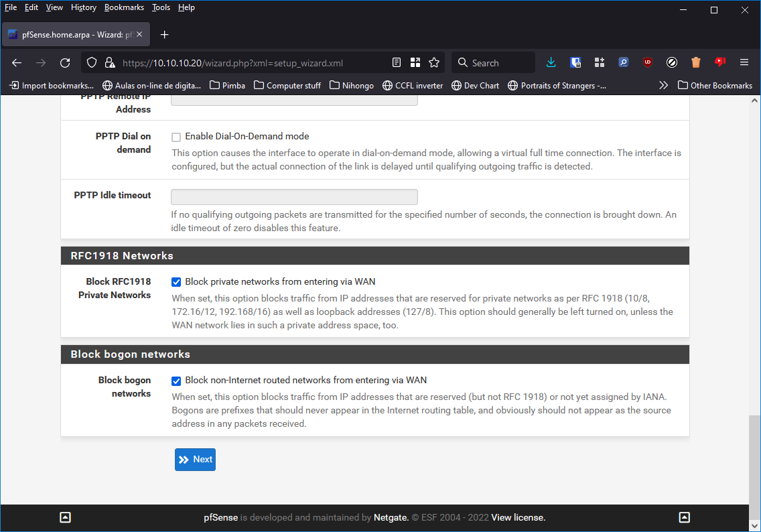Open the uBlock Origin extension
This screenshot has width=761, height=532.
click(x=647, y=62)
